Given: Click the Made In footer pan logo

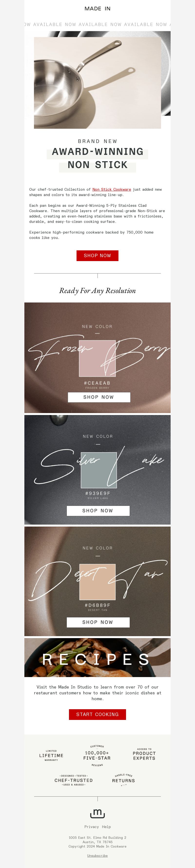Looking at the screenshot, I should point(97,813).
